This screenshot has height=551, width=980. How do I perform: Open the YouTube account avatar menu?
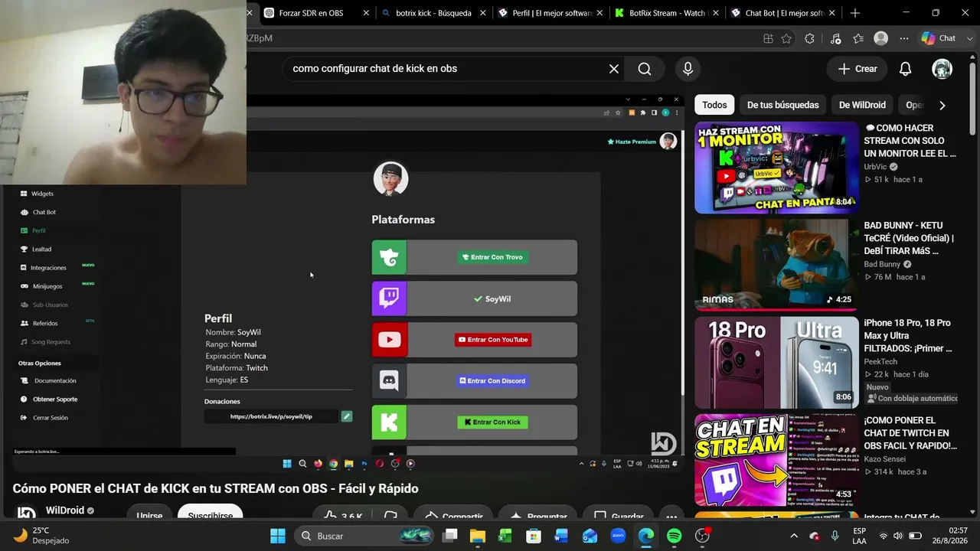click(x=942, y=69)
